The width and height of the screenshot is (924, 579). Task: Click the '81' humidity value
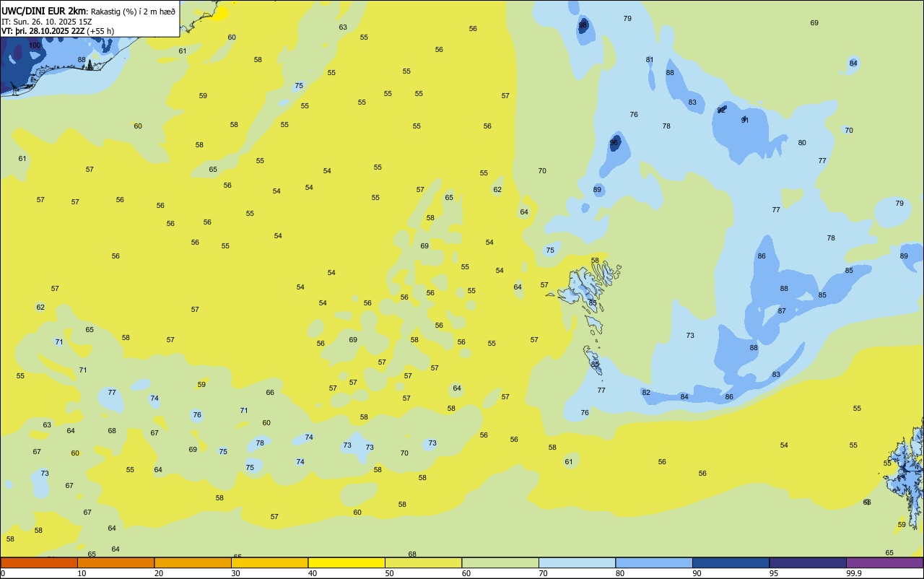pyautogui.click(x=650, y=60)
